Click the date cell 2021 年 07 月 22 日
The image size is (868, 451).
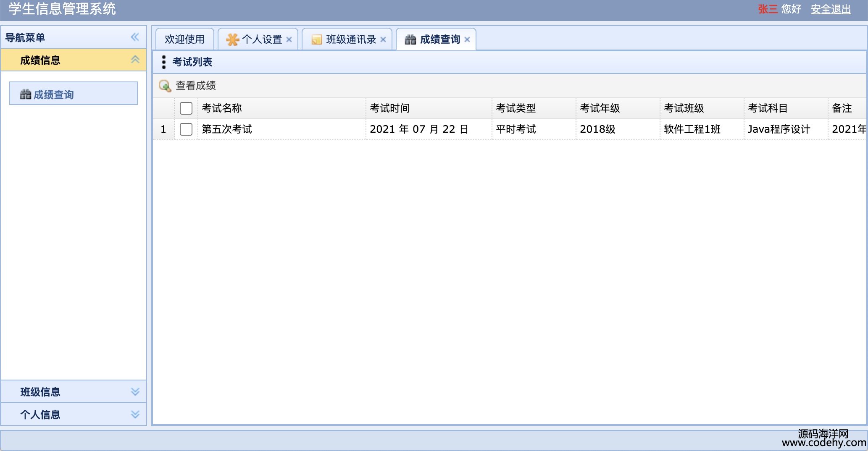[x=429, y=129]
